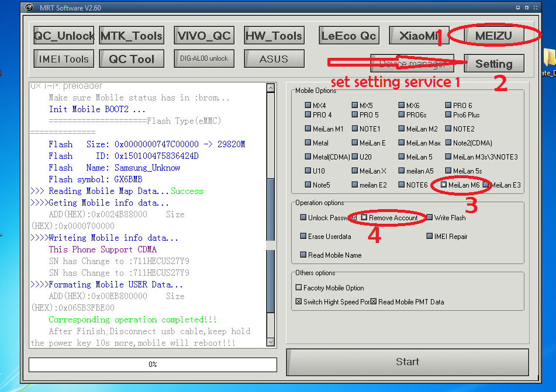Image resolution: width=556 pixels, height=392 pixels.
Task: Open the LeEco Qc module
Action: [x=349, y=36]
